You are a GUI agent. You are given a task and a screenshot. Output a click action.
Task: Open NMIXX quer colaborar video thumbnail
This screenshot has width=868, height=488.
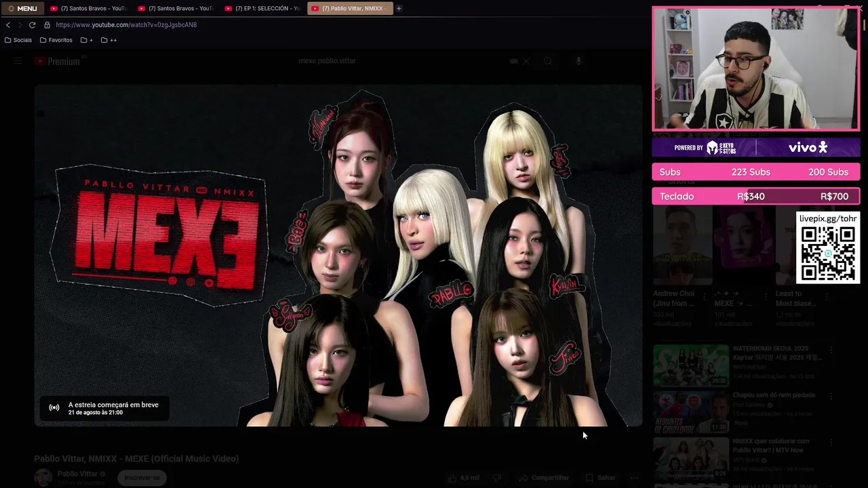691,457
